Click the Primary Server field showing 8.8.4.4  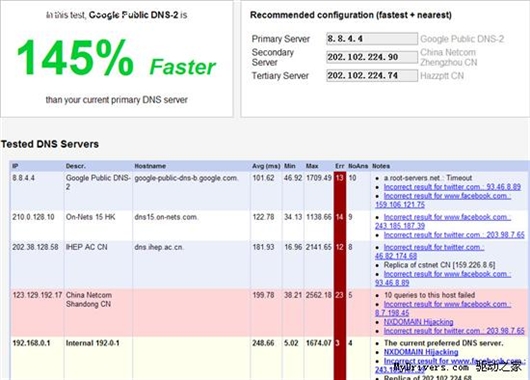click(372, 39)
